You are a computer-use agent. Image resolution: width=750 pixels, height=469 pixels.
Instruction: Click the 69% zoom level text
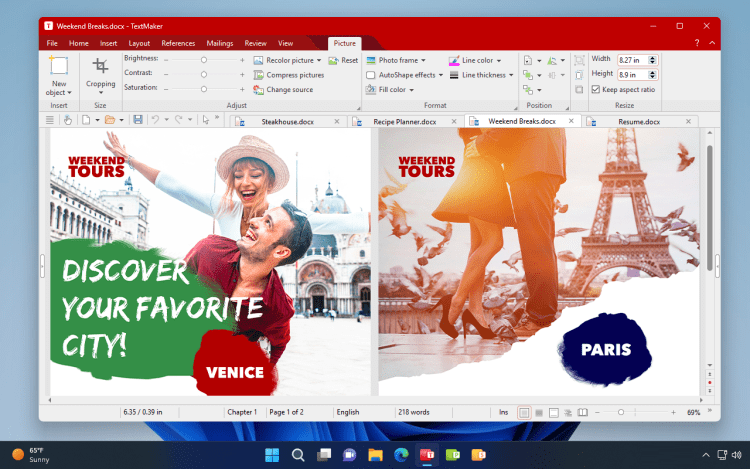(x=694, y=412)
